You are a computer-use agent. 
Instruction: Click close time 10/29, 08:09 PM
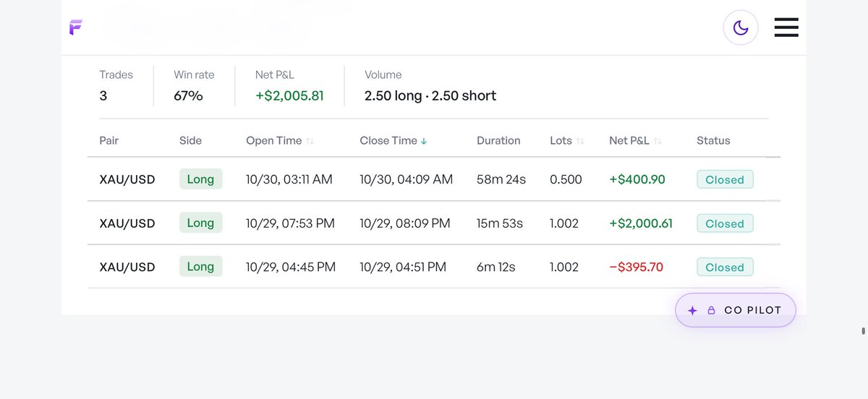tap(405, 223)
